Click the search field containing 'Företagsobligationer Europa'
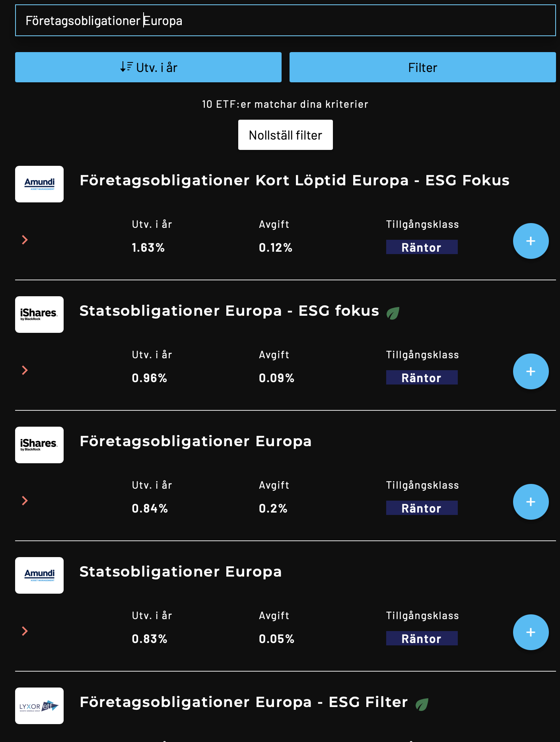 click(x=285, y=21)
